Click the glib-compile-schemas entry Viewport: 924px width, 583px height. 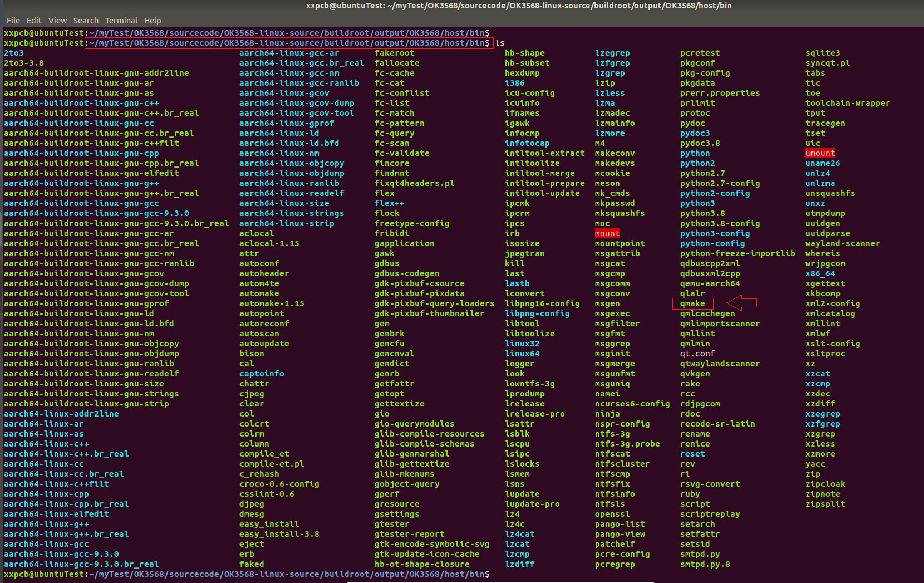point(425,444)
